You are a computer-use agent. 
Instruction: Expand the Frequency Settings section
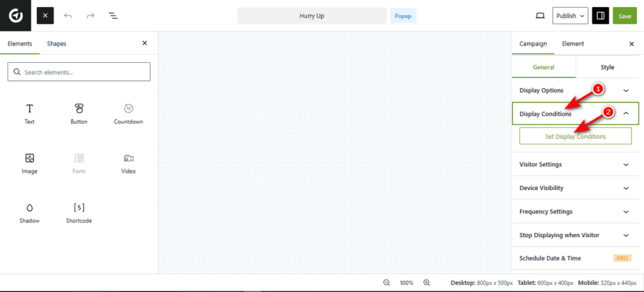coord(575,211)
